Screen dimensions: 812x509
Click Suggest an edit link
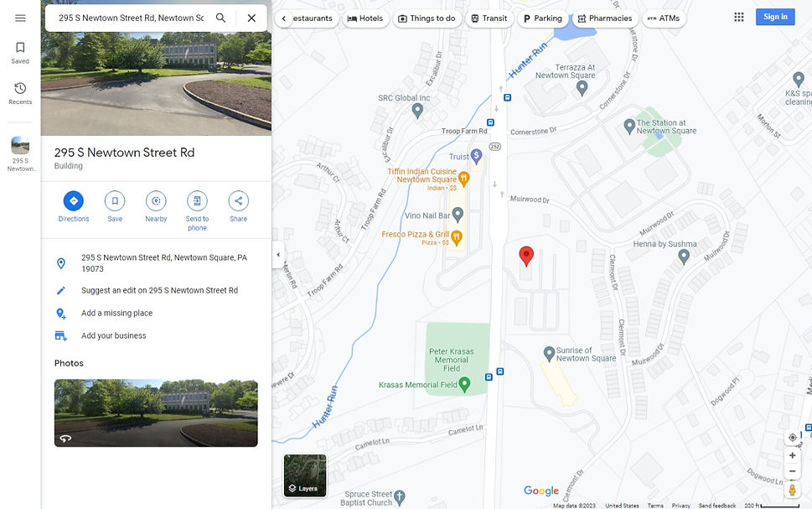[159, 290]
